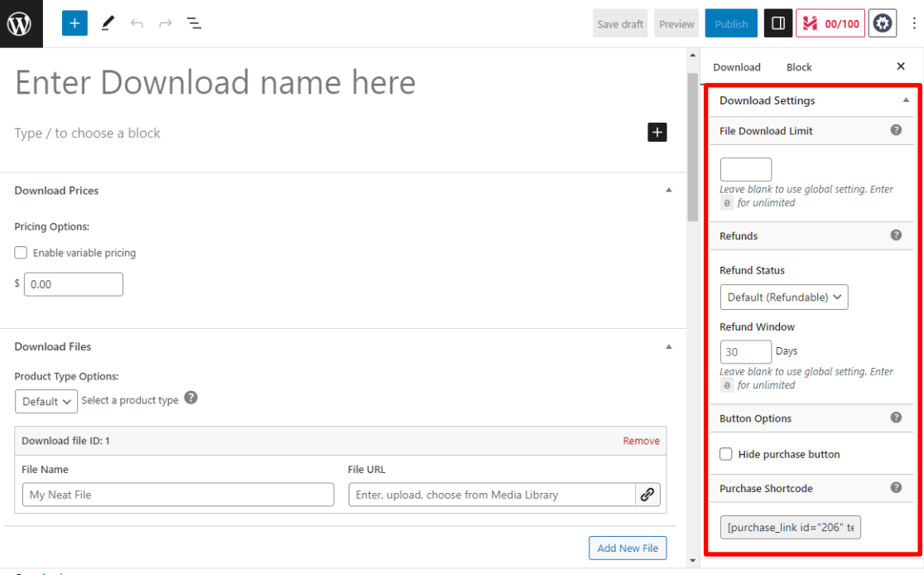Screen dimensions: 924x575
Task: Click the link icon beside File URL
Action: 648,495
